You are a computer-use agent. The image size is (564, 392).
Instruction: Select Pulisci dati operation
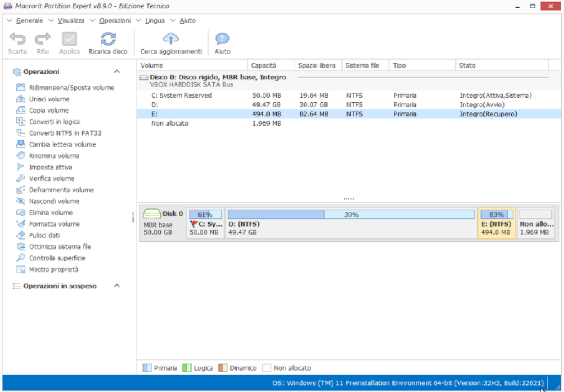(38, 235)
